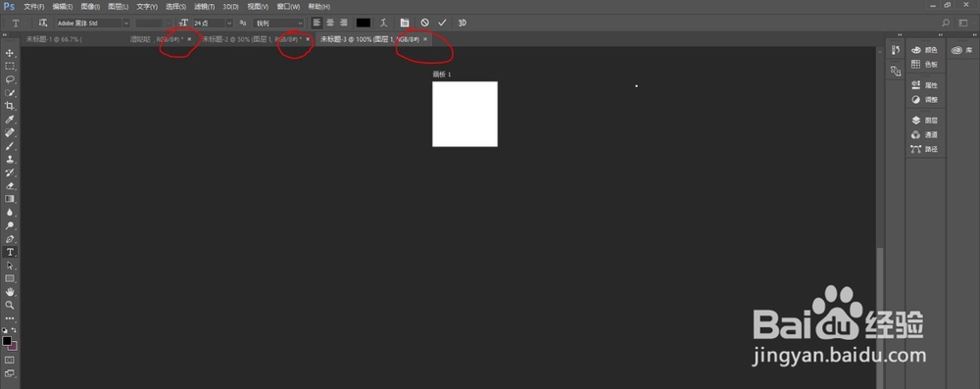Set the foreground color swatch
The image size is (980, 389).
tap(7, 341)
